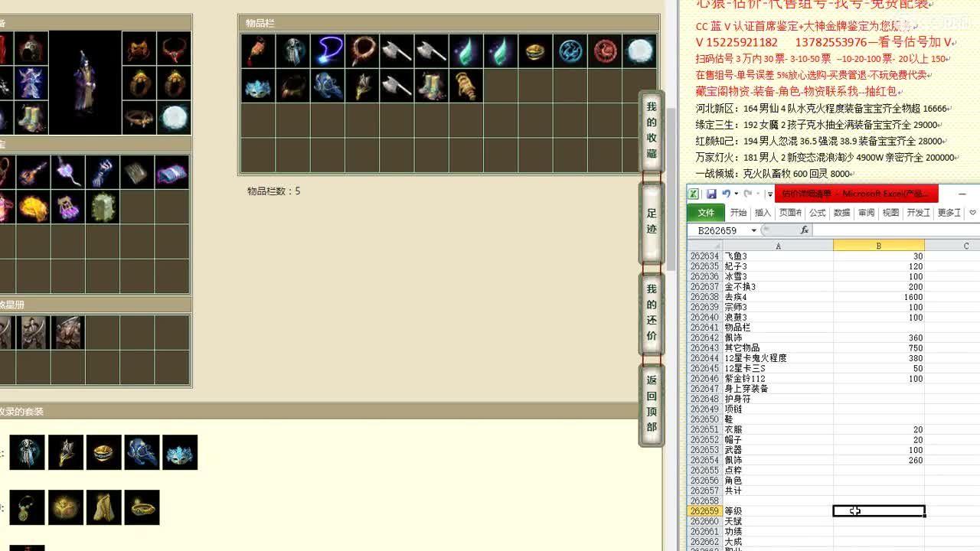Click the first green feather item in 物品栏
980x551 pixels.
(x=466, y=51)
